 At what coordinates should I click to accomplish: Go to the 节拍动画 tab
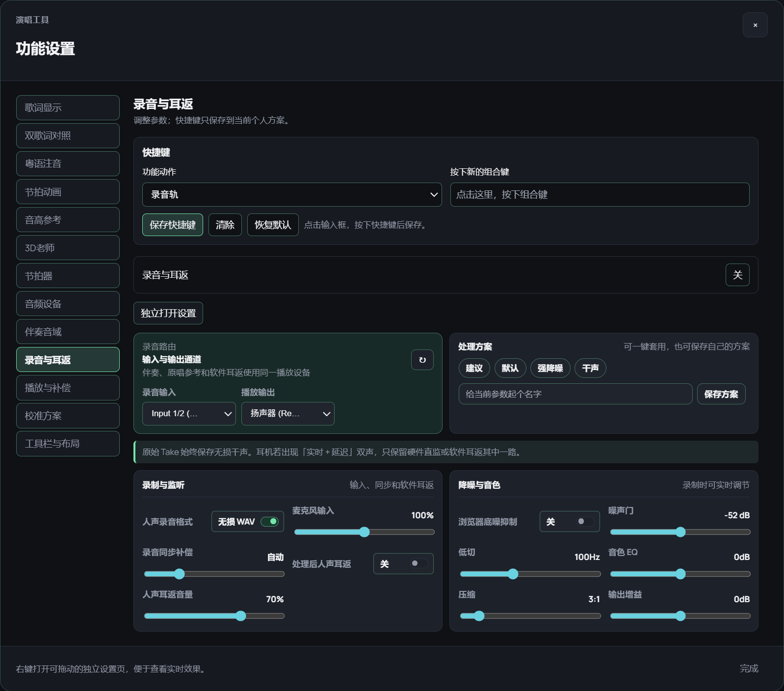[x=68, y=192]
